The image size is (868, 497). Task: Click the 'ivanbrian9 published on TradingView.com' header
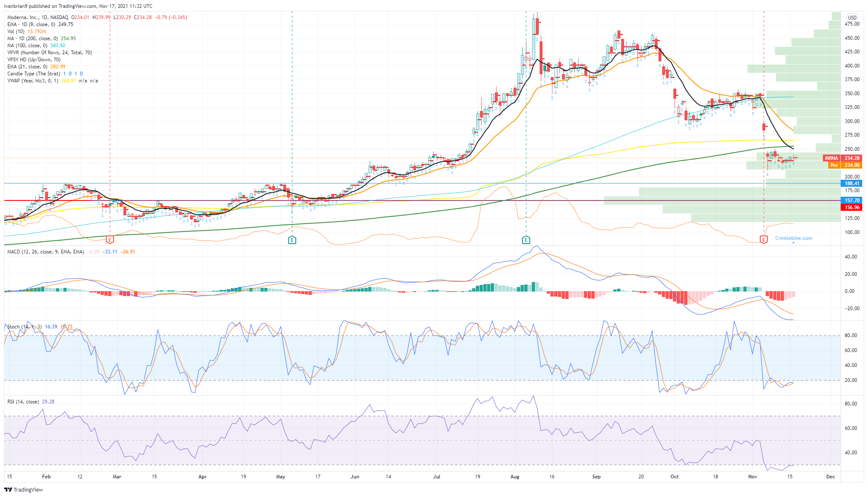pos(78,6)
